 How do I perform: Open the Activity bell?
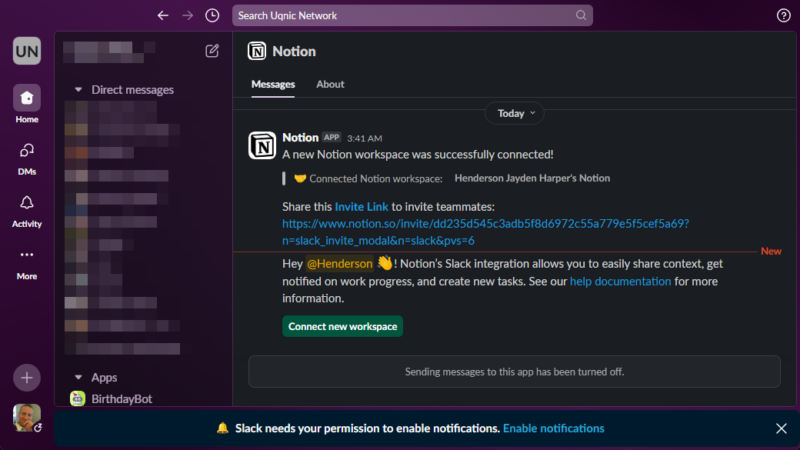point(27,211)
